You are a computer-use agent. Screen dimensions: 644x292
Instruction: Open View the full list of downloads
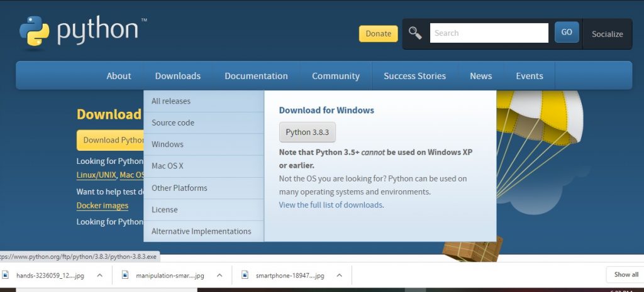(331, 205)
